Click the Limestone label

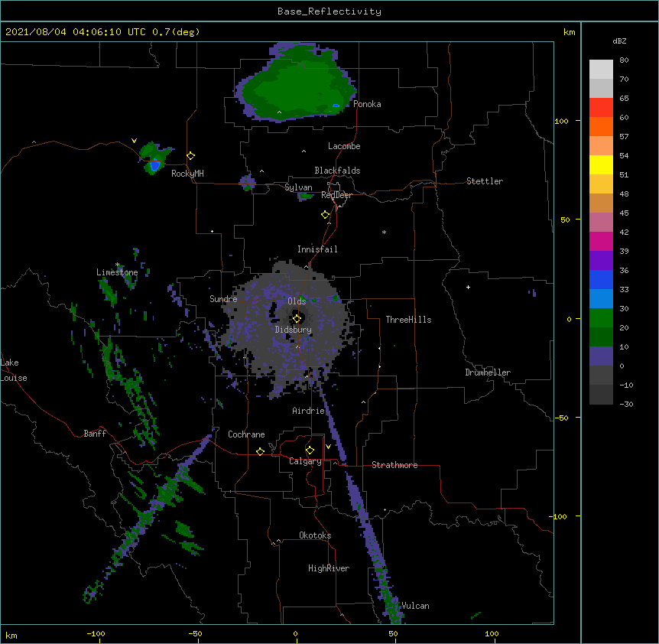click(x=117, y=272)
